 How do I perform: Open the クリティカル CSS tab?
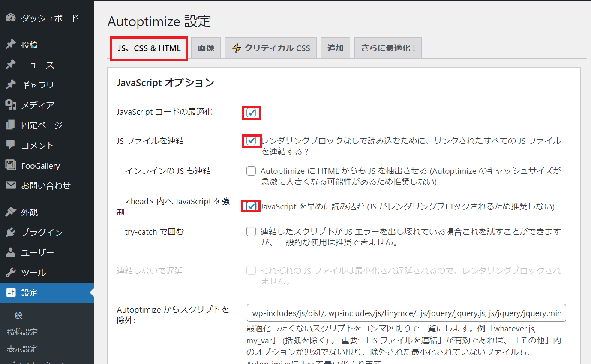click(x=271, y=48)
